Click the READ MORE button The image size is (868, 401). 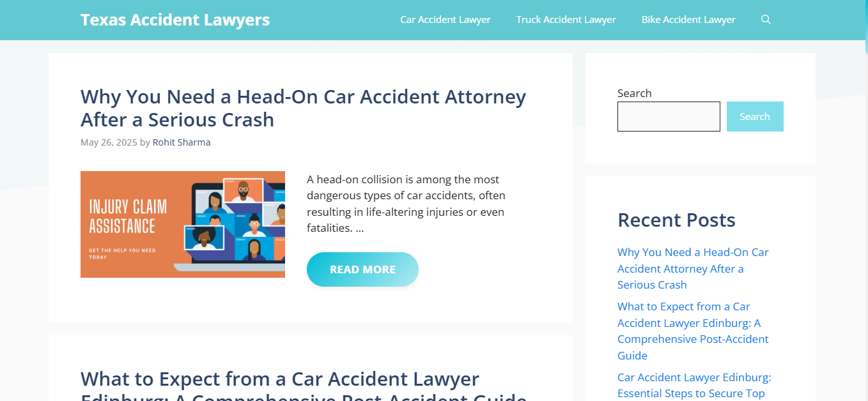(362, 269)
